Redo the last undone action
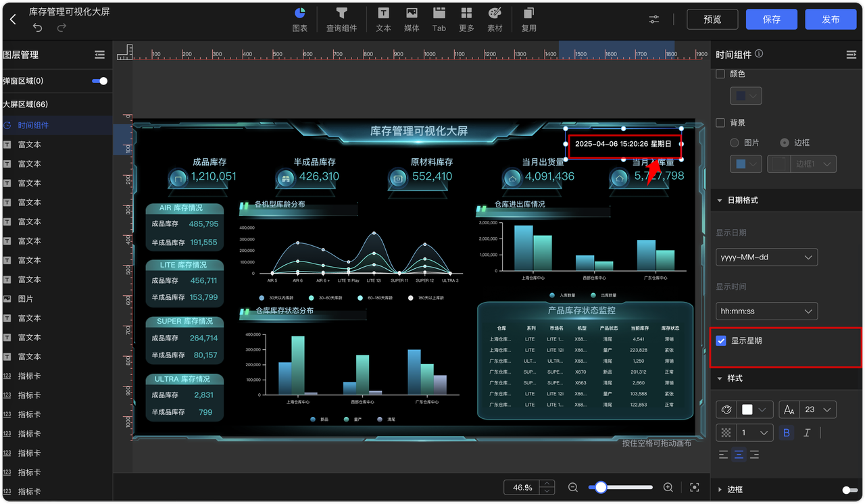Screen dimensions: 865x504 pyautogui.click(x=61, y=28)
